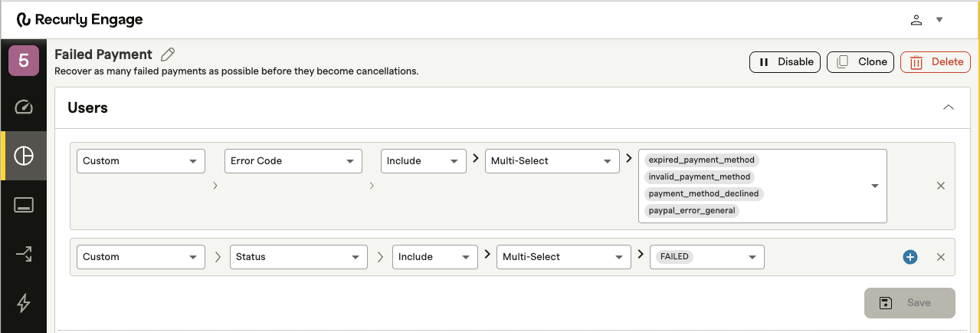Open the user account menu
The image size is (980, 333).
(x=926, y=20)
